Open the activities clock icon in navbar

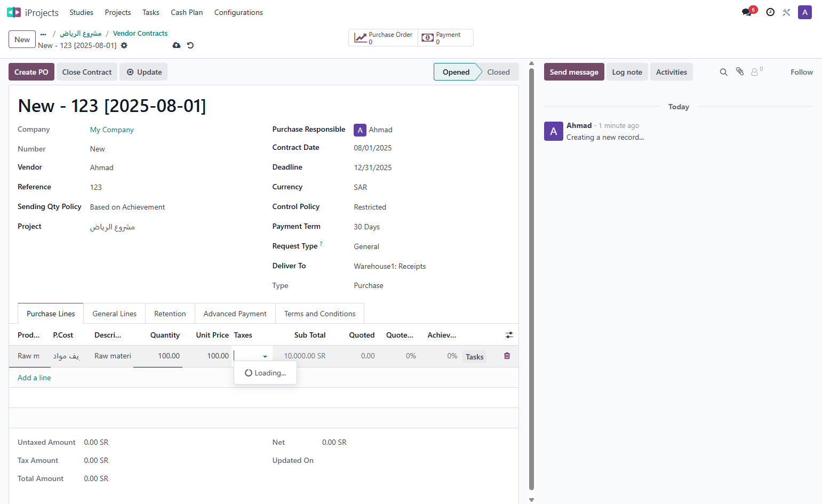(770, 12)
